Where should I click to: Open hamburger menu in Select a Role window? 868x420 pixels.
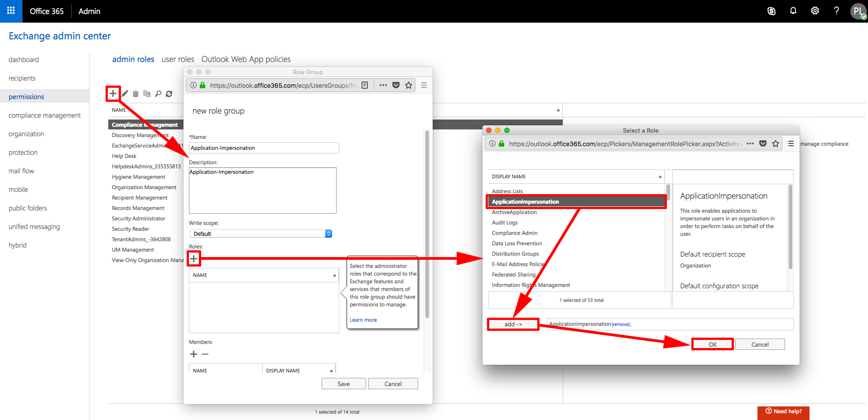791,143
